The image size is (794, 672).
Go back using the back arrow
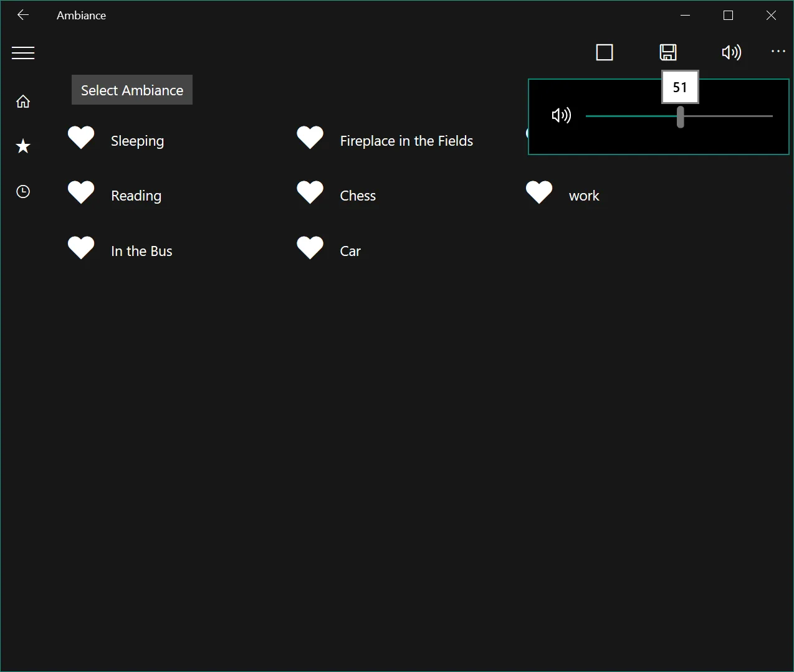point(23,15)
